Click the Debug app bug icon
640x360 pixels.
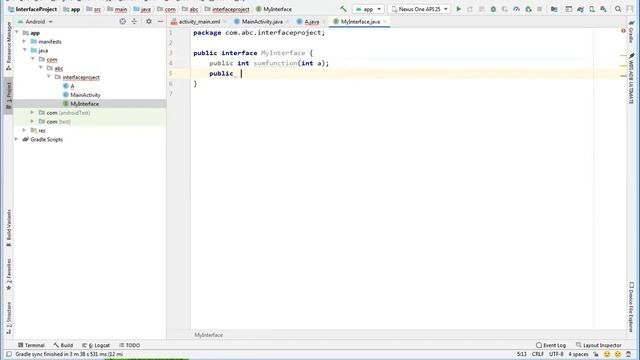[493, 9]
